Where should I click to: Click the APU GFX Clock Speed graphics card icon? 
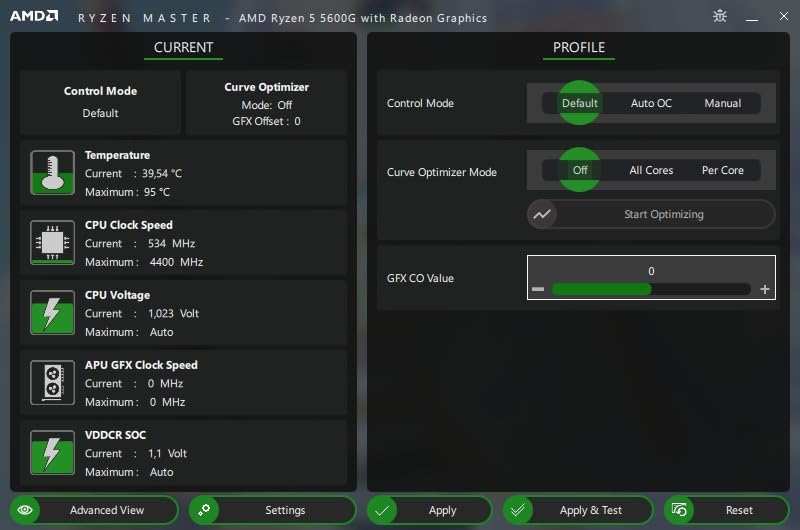[x=52, y=382]
